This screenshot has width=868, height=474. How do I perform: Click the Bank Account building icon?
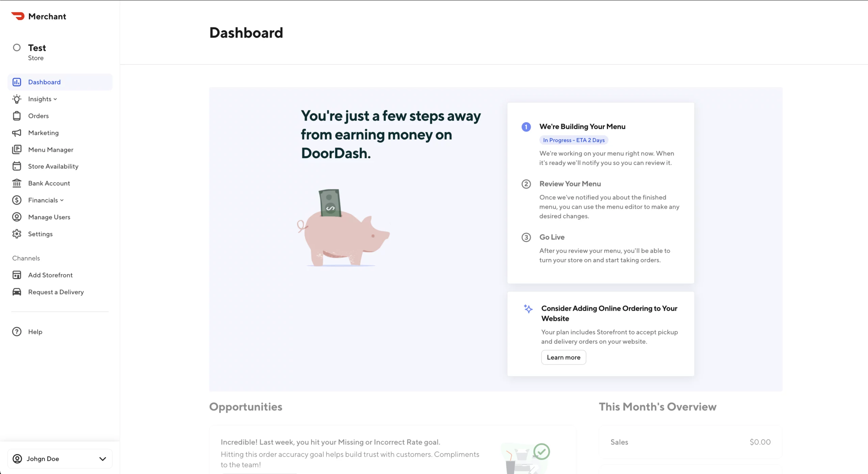click(x=17, y=183)
